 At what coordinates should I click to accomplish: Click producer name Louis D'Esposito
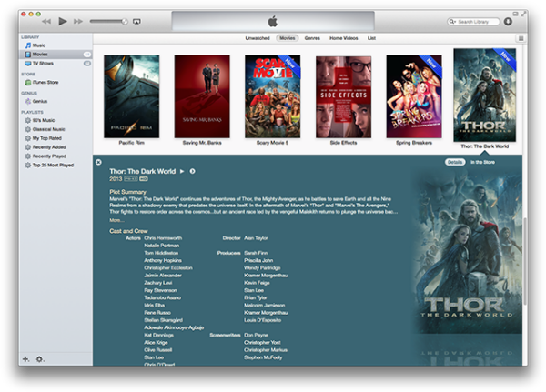[x=263, y=320]
